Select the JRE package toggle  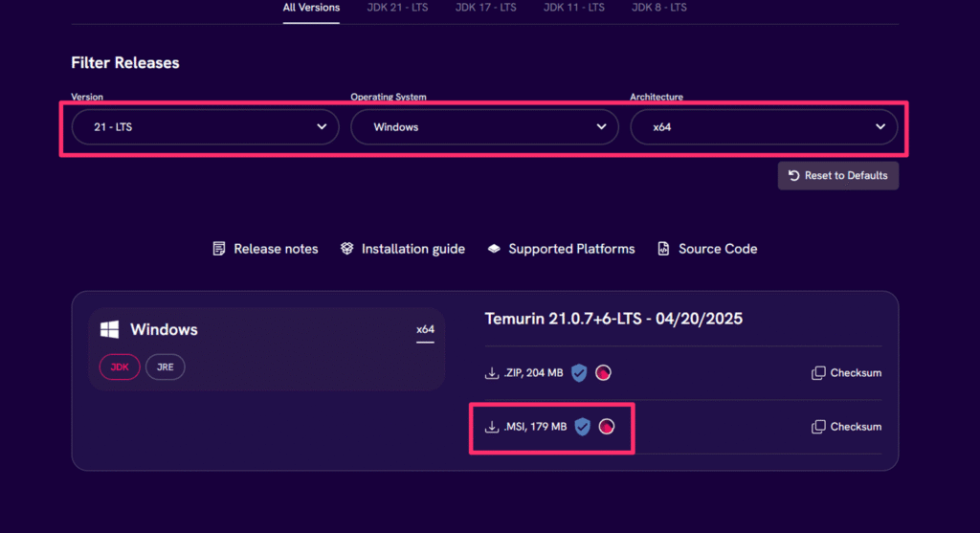pyautogui.click(x=165, y=366)
